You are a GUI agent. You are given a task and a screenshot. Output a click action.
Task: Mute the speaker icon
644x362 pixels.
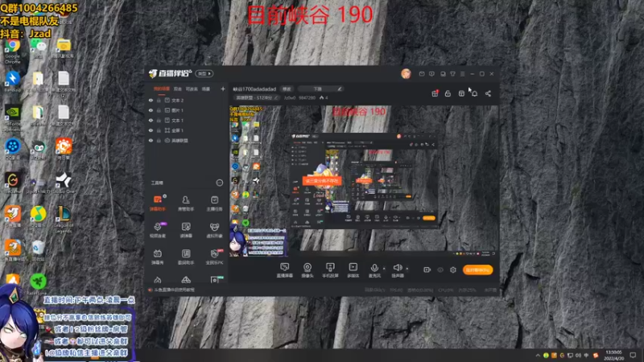pos(397,268)
